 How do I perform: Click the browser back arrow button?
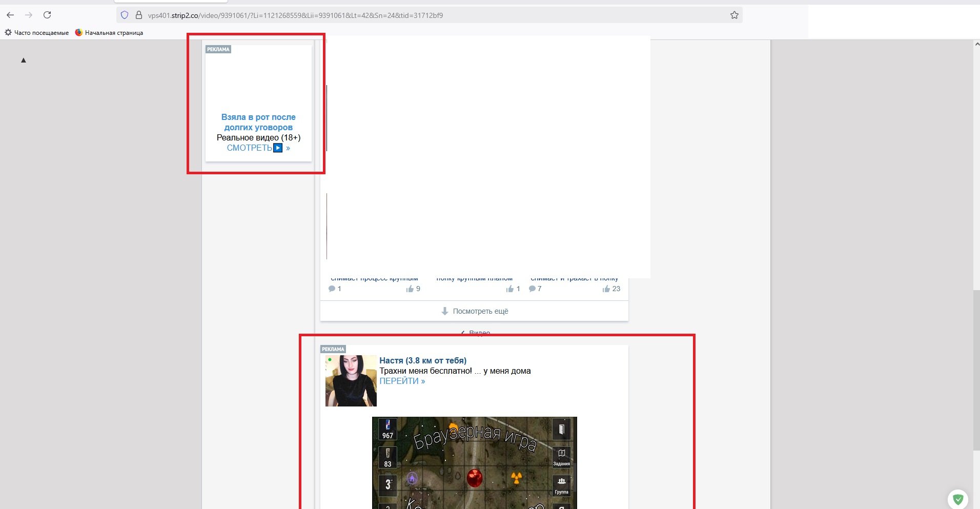10,15
